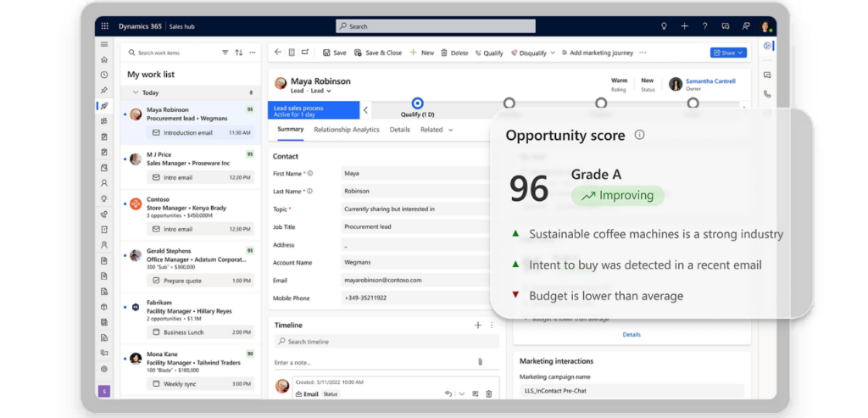The height and width of the screenshot is (418, 868).
Task: Click the Opportunity score info icon
Action: (x=639, y=135)
